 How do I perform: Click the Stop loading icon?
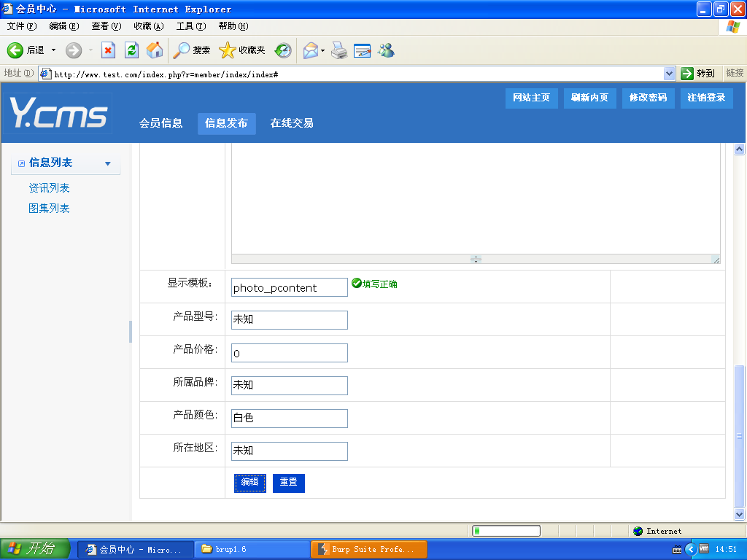click(109, 50)
